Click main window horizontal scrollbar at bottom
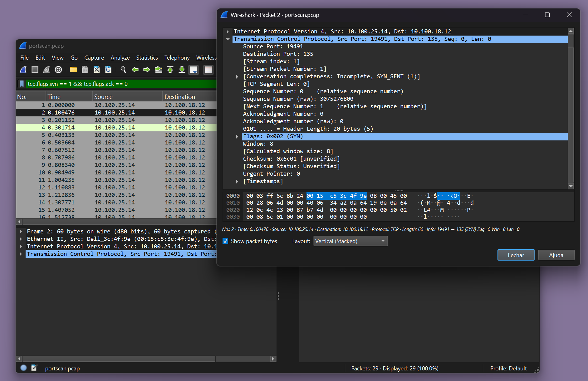 click(119, 359)
